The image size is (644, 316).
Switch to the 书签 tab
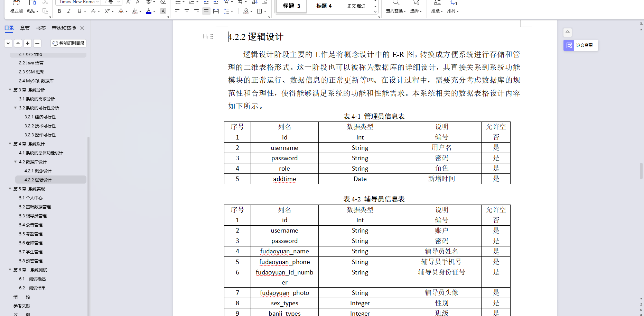41,28
